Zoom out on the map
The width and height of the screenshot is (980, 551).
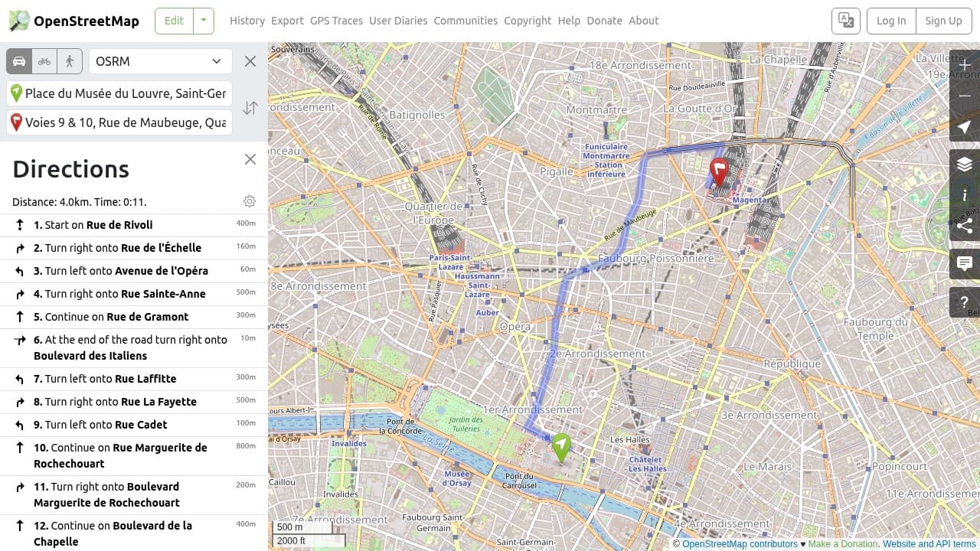(x=965, y=96)
